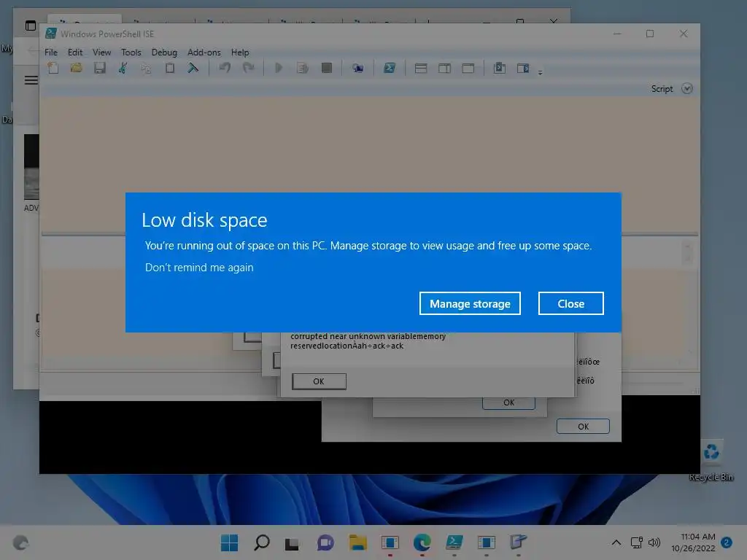
Task: Click the Open script folder icon
Action: click(76, 68)
